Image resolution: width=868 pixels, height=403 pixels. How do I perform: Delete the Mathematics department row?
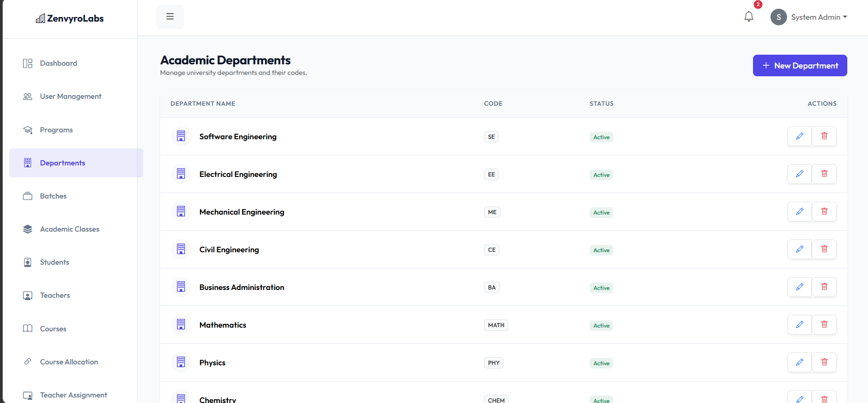[x=824, y=325]
